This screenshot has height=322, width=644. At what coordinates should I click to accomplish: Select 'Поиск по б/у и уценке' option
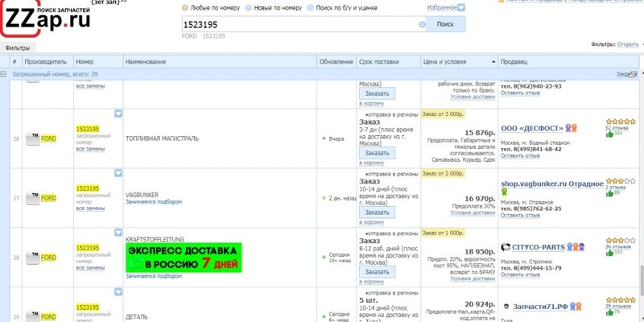point(310,6)
